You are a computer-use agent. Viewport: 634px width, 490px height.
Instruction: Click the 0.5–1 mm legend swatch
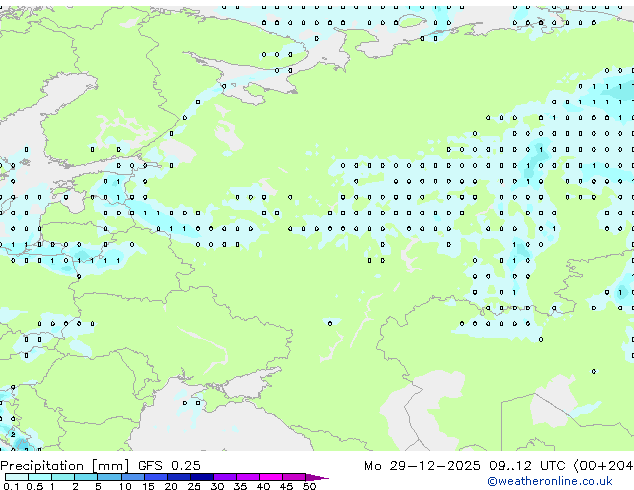[40, 477]
